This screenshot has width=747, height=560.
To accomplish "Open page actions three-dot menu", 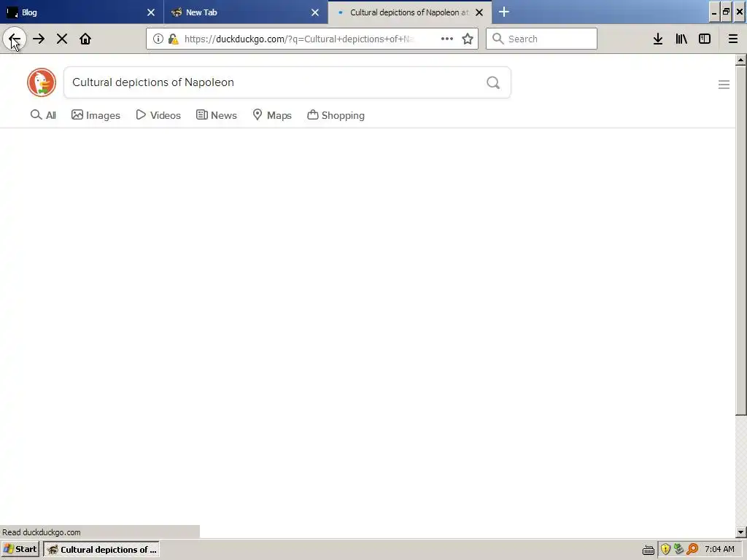I will 447,39.
